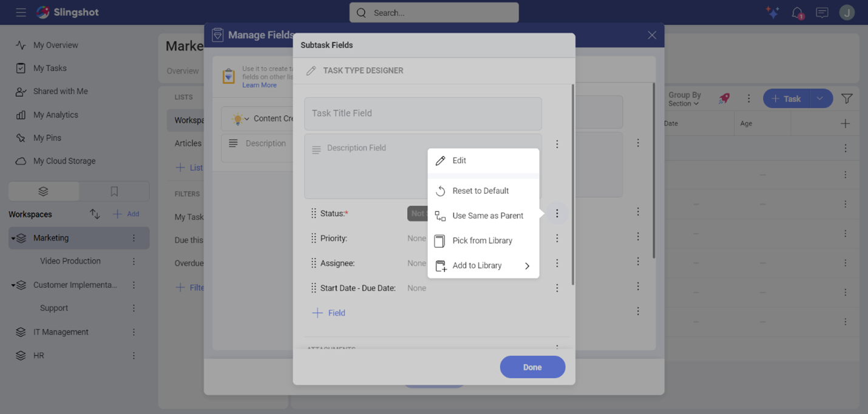Choose Reset to Default
The height and width of the screenshot is (414, 868).
point(483,191)
